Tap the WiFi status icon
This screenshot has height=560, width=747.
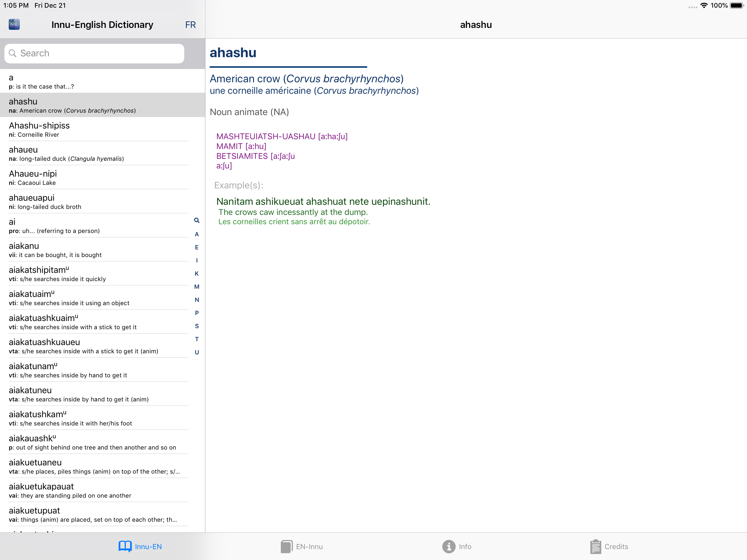click(x=704, y=5)
